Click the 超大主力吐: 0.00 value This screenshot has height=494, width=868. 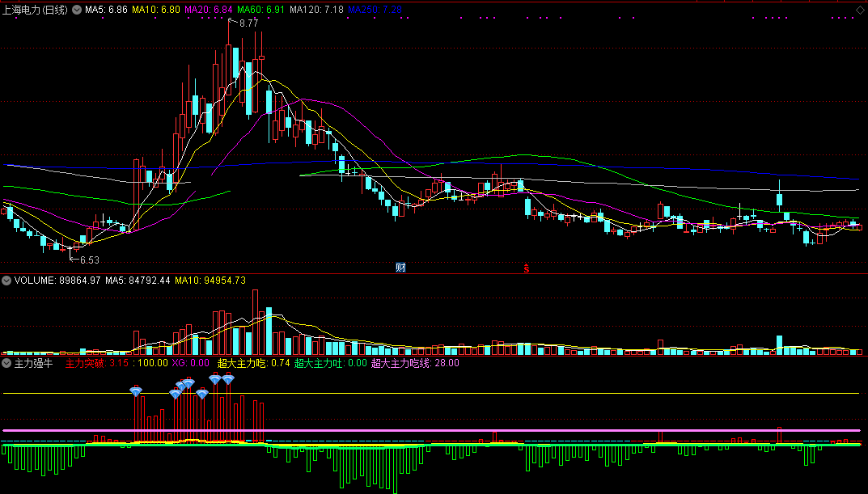[331, 364]
